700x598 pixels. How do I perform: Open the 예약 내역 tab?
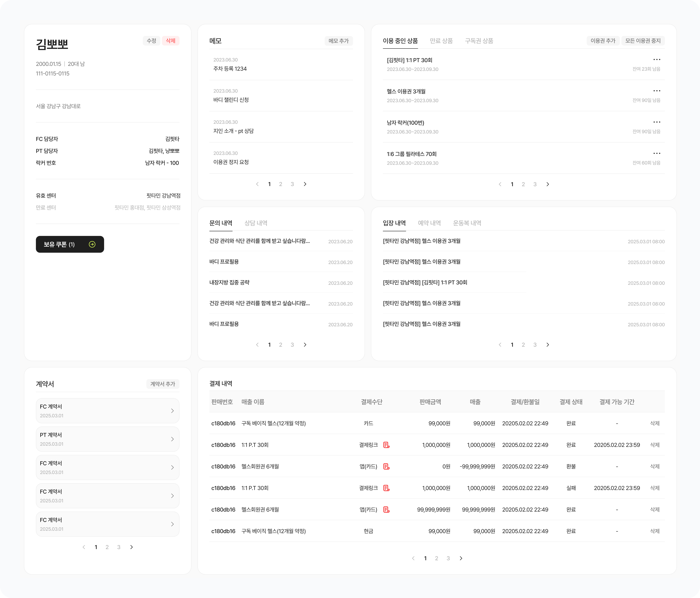[x=429, y=223]
